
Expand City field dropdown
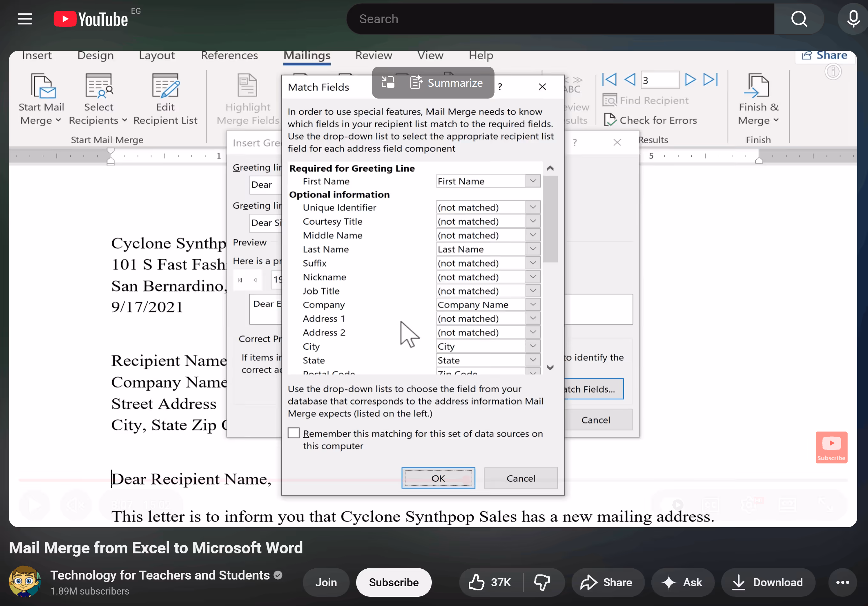pos(533,346)
